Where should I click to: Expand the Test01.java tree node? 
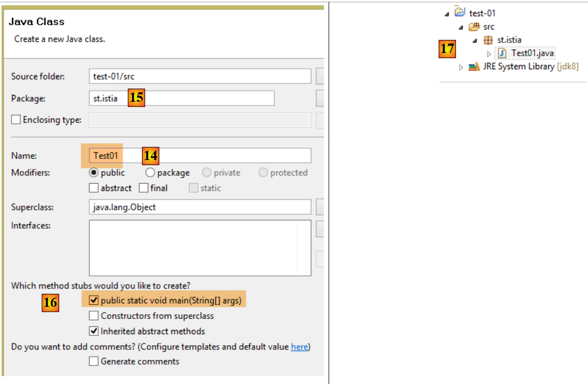489,54
